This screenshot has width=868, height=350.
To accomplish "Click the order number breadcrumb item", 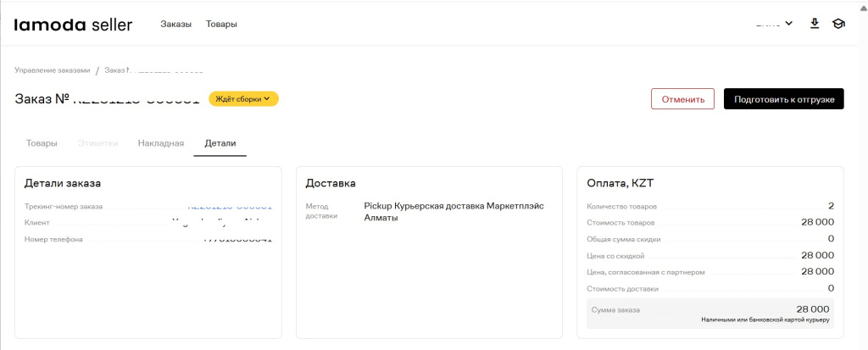I will [153, 70].
